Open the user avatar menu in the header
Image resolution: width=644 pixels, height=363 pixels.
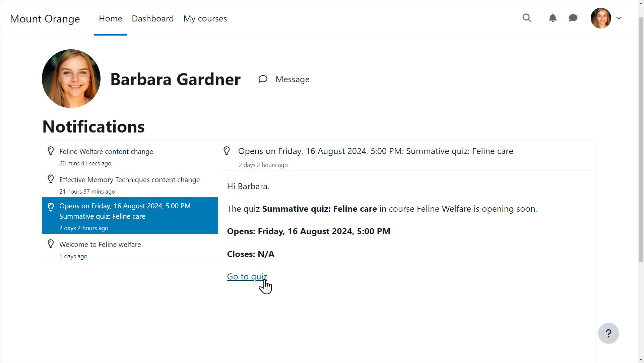600,18
